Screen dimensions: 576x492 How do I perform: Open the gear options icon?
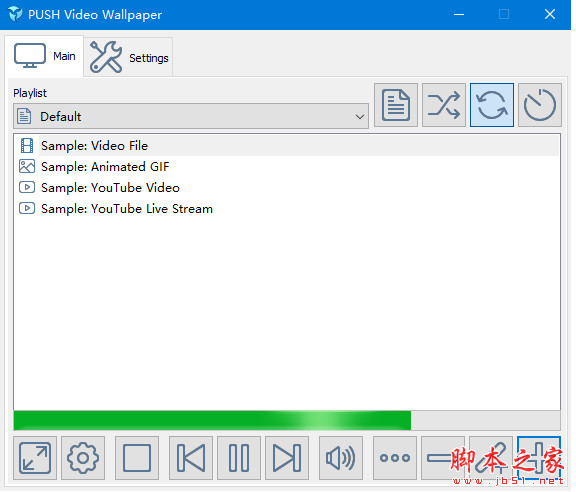[83, 458]
